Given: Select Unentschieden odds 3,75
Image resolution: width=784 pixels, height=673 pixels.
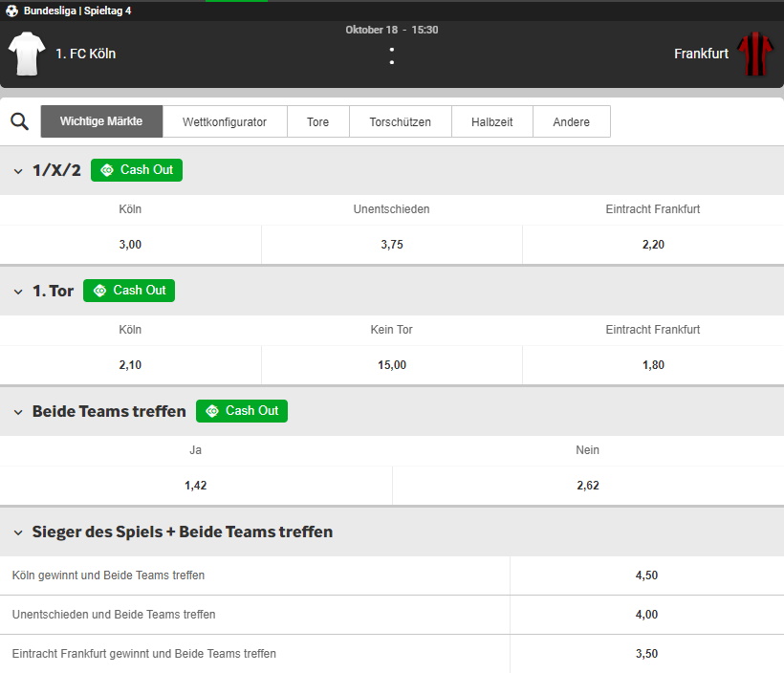Looking at the screenshot, I should [392, 245].
